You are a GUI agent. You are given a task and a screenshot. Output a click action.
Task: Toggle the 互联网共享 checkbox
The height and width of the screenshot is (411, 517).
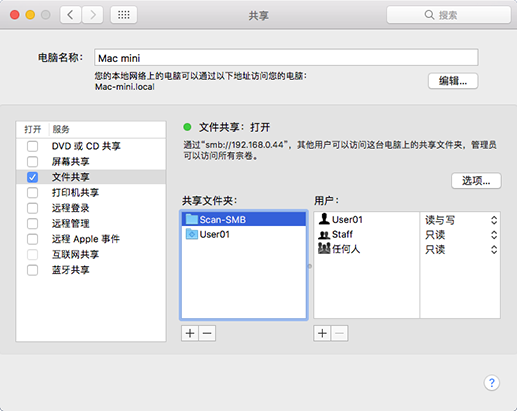tap(32, 254)
